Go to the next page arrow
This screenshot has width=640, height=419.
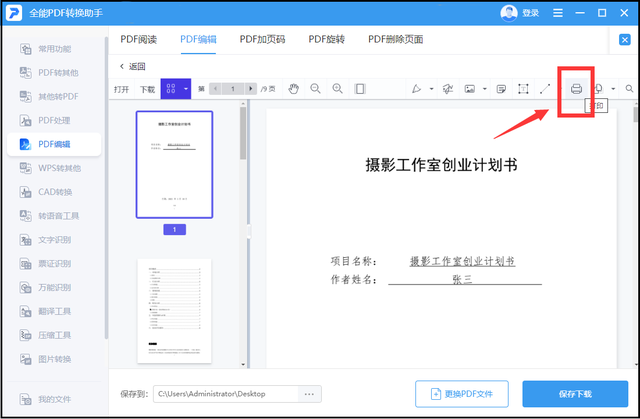pos(251,89)
